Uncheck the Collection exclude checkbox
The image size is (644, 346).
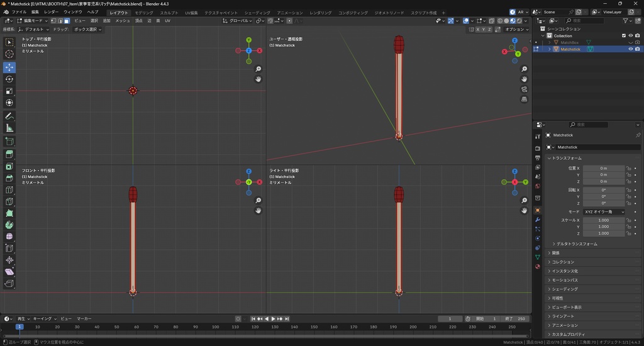coord(624,36)
